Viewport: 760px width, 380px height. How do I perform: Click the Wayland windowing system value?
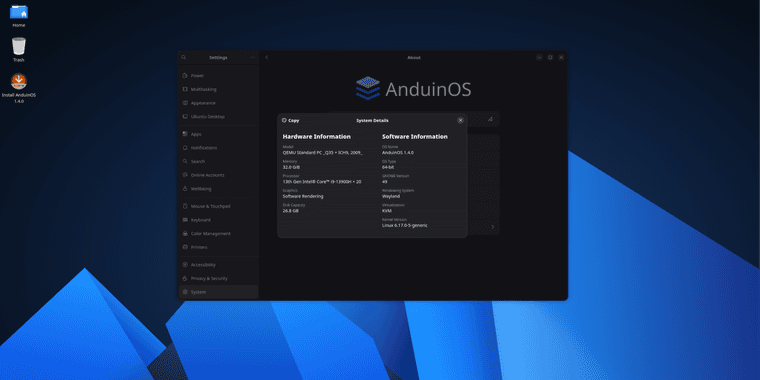(391, 196)
